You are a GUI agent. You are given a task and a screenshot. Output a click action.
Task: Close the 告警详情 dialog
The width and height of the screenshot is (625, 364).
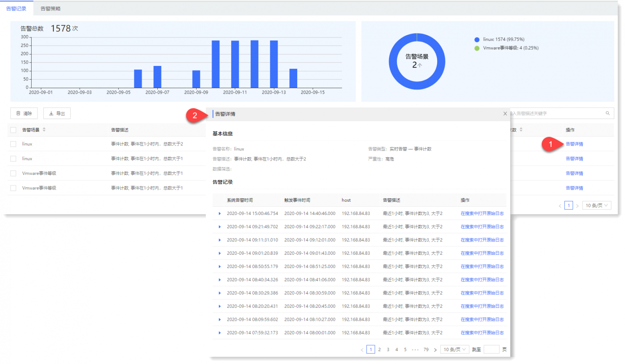click(505, 114)
